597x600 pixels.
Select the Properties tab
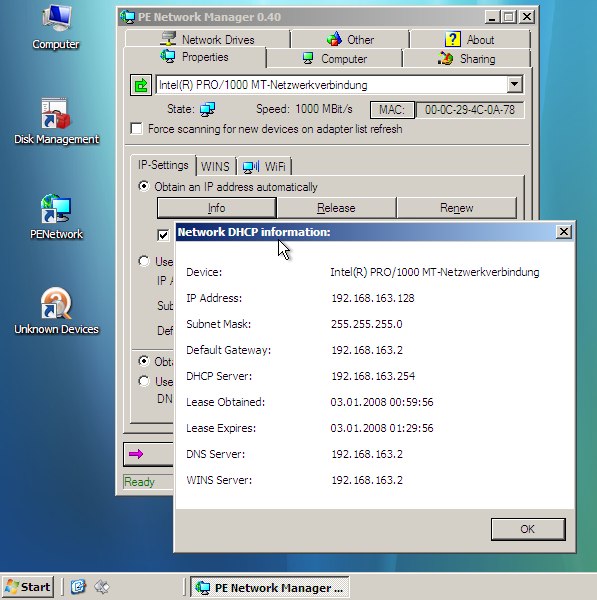tap(194, 57)
